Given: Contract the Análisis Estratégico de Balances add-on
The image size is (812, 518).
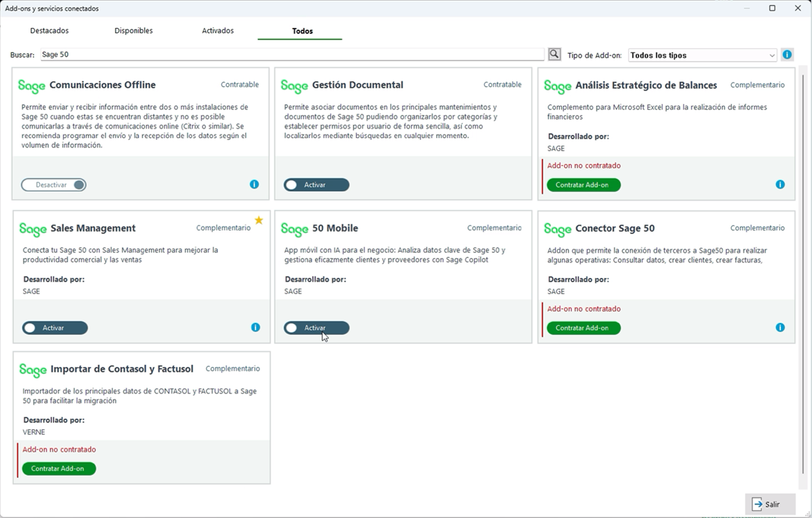Looking at the screenshot, I should [x=583, y=185].
